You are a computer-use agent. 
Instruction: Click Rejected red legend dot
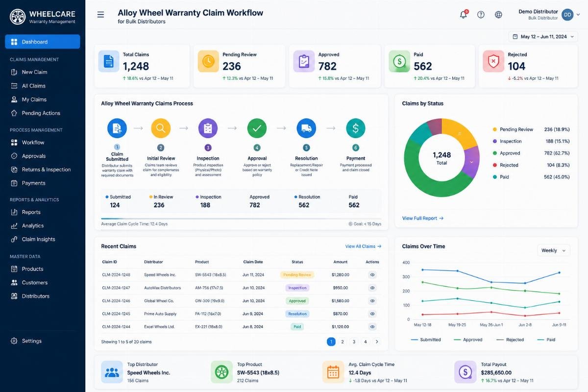495,165
